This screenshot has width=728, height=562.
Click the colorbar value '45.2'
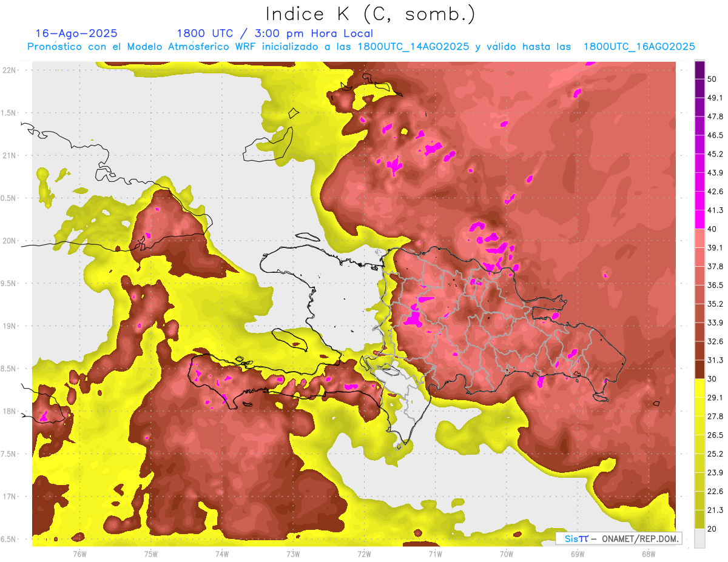point(715,154)
